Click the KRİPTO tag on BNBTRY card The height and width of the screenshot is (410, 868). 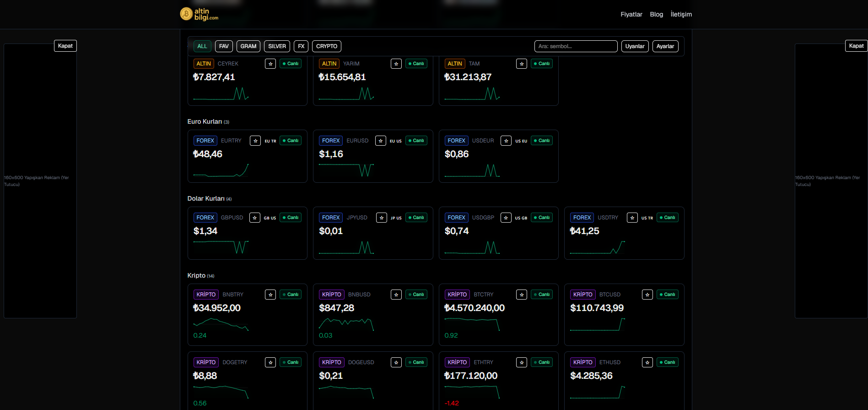[206, 295]
